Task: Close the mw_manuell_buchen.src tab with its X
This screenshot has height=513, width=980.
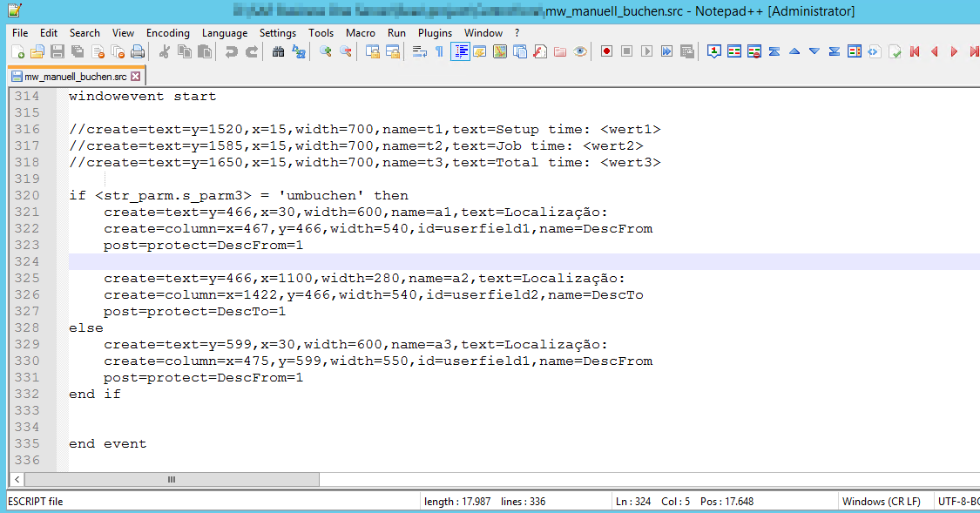Action: (136, 77)
